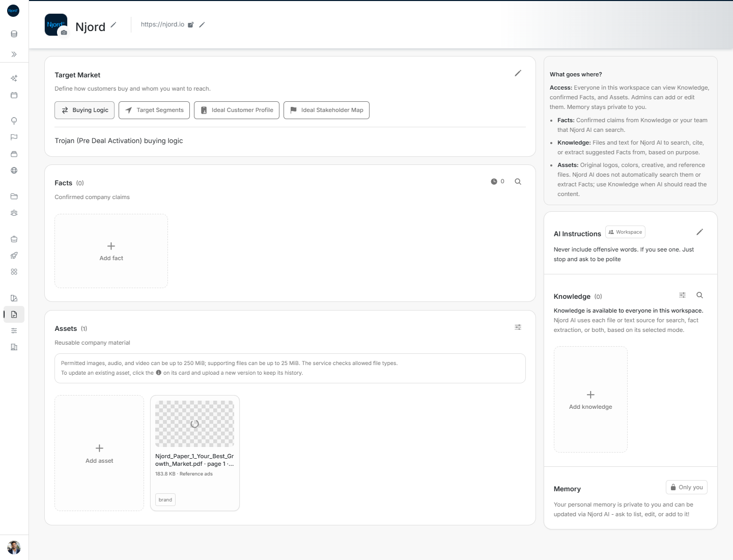This screenshot has width=733, height=560.
Task: Click the Njord logo in the sidebar
Action: [13, 10]
